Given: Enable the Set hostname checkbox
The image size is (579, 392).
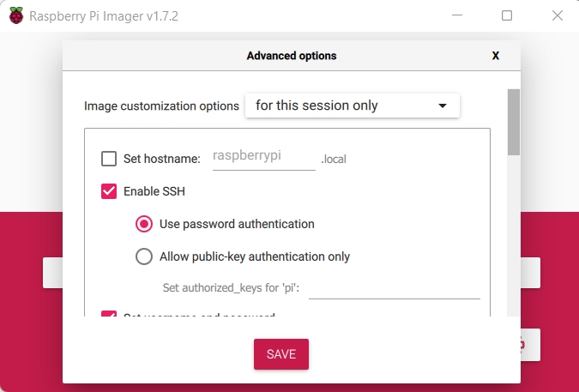Looking at the screenshot, I should 109,158.
